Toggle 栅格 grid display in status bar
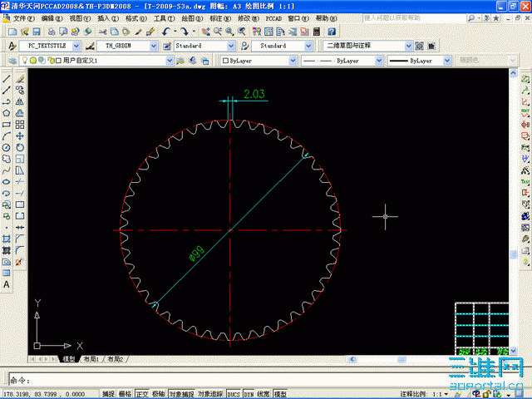 [x=126, y=394]
